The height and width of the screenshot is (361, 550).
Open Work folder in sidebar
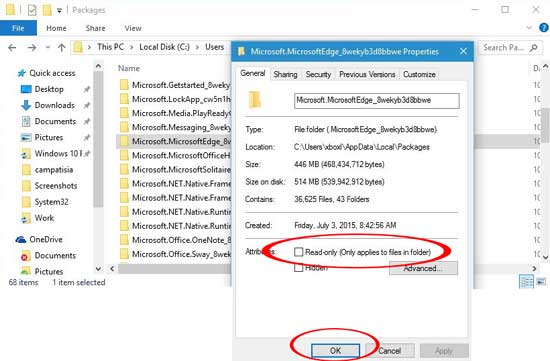(44, 218)
